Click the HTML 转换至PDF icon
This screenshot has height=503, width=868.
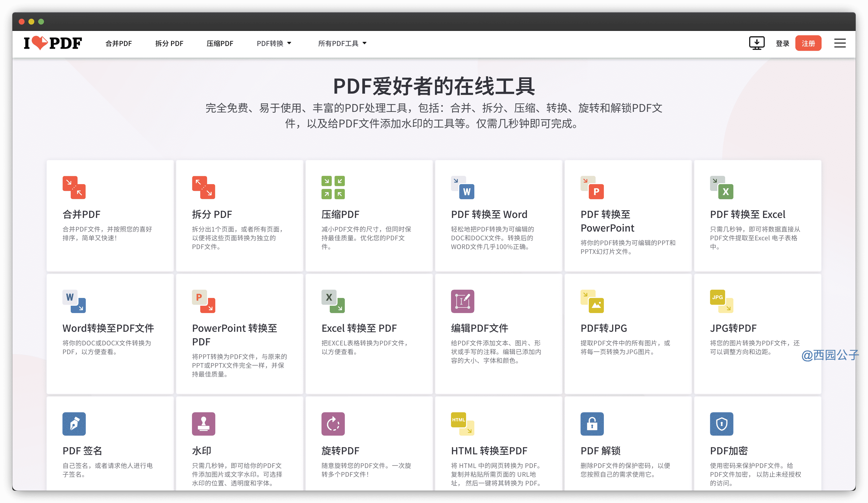pos(463,424)
